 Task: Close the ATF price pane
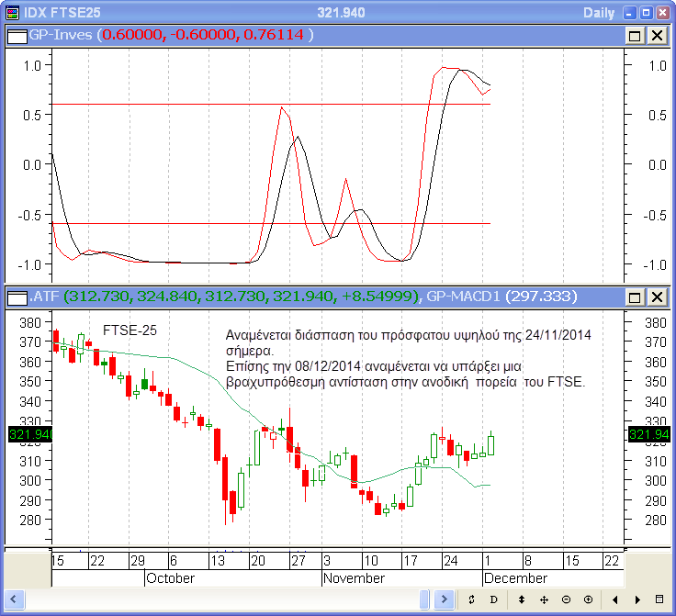(x=657, y=297)
